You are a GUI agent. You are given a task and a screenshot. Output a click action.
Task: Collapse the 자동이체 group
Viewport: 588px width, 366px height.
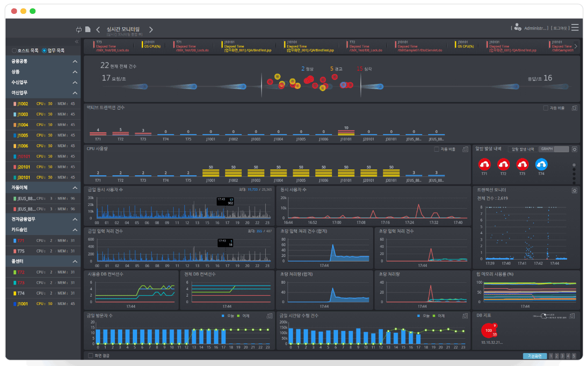pos(75,188)
